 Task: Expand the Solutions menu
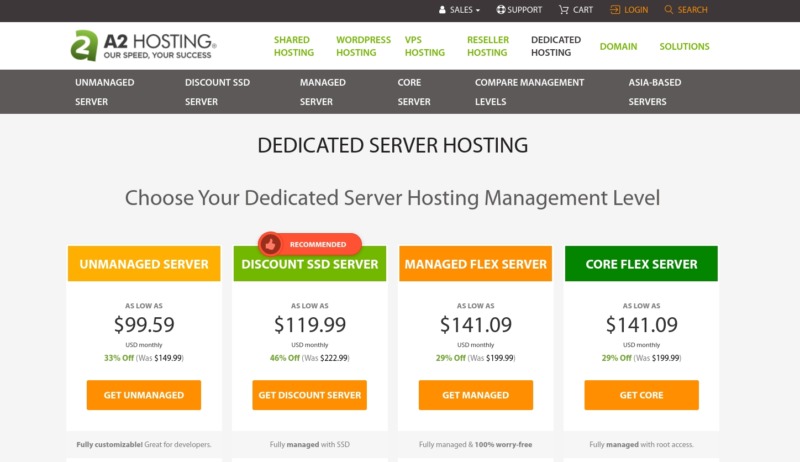tap(684, 46)
